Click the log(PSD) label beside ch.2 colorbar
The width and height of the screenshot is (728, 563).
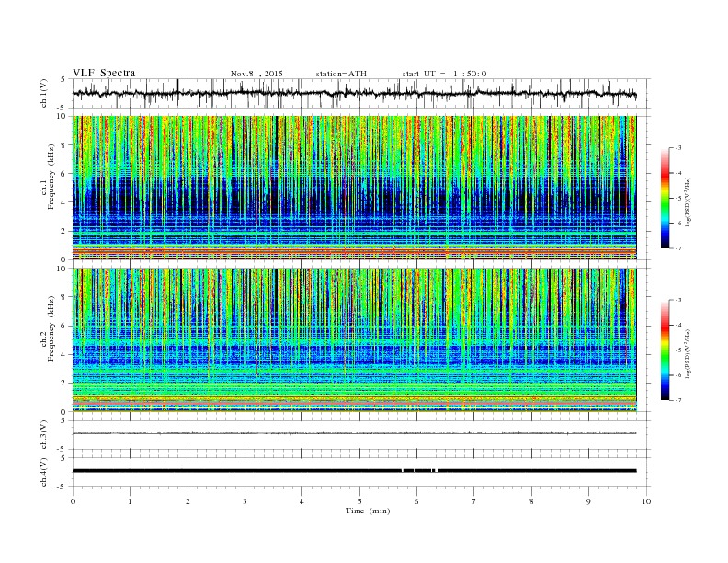point(688,354)
